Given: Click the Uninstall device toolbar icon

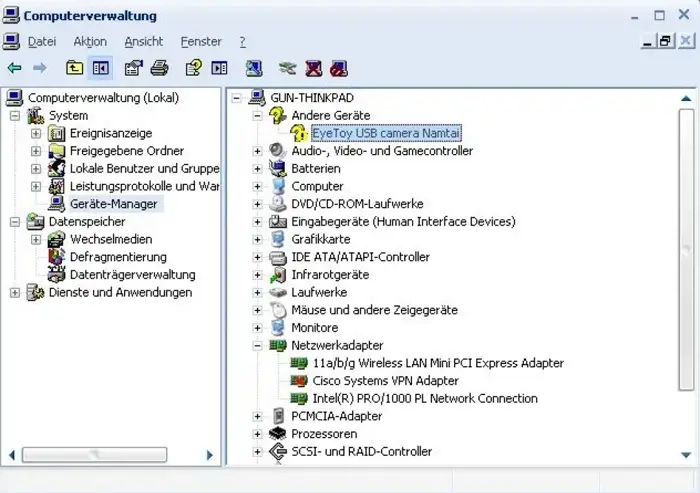Looking at the screenshot, I should click(x=340, y=68).
